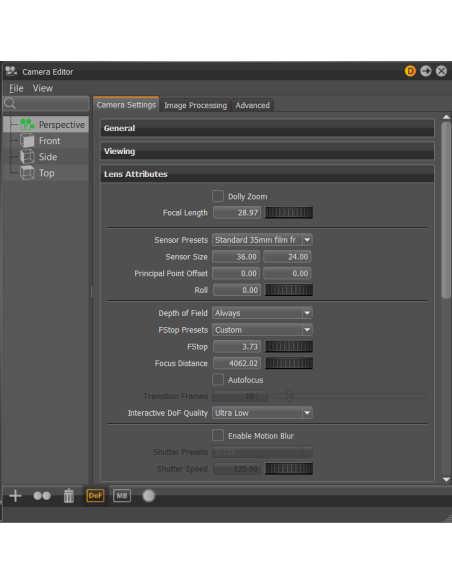
Task: Click the search magnifier icon
Action: 10,103
